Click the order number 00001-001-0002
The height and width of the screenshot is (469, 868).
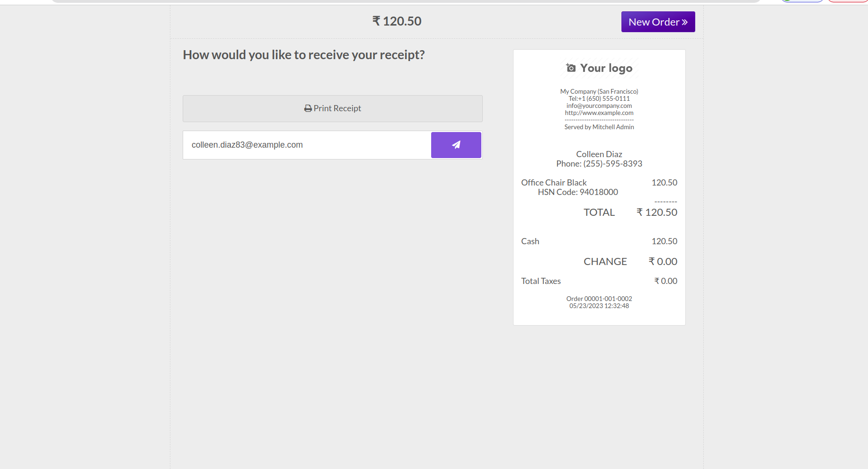pos(608,299)
